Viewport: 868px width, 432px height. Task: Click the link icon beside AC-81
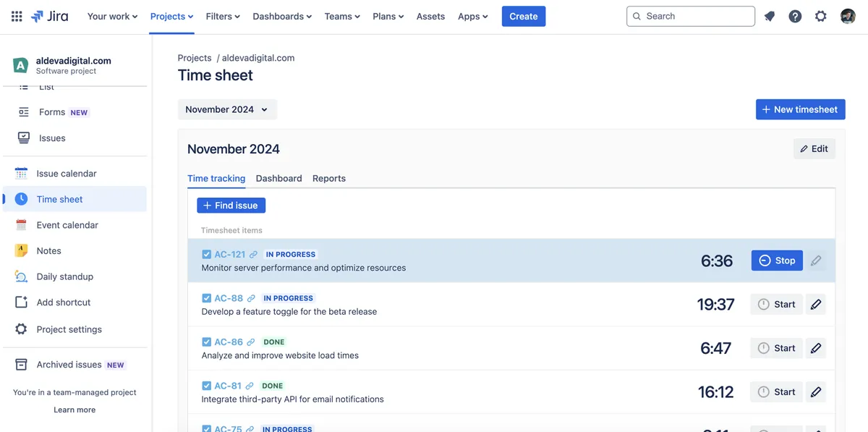pyautogui.click(x=250, y=386)
